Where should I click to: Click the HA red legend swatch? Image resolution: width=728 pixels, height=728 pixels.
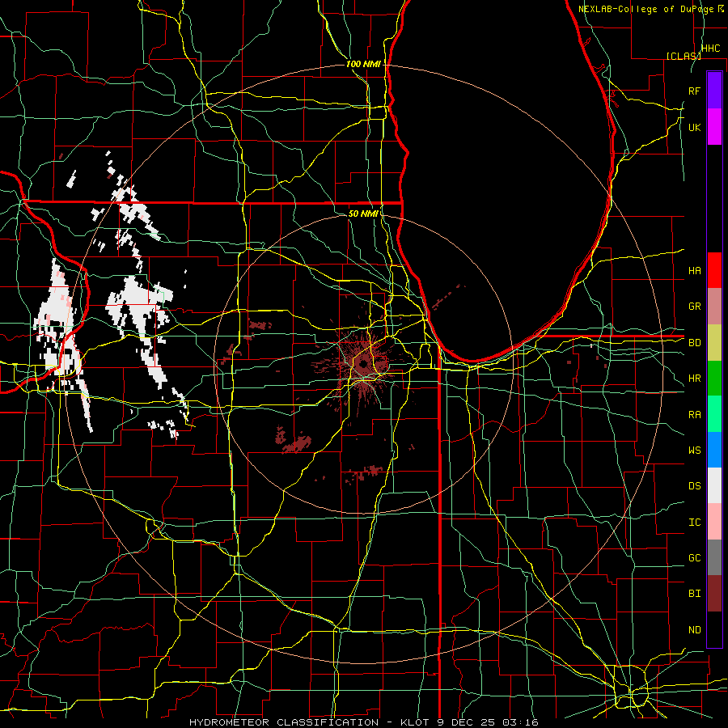tap(714, 270)
